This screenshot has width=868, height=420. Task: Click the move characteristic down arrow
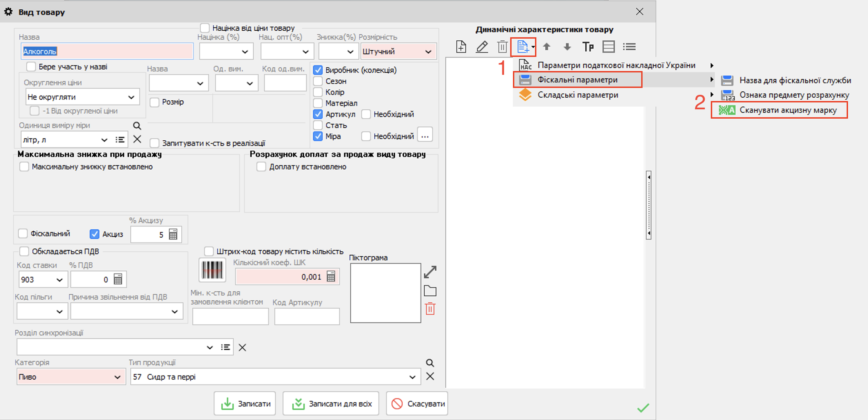coord(567,47)
